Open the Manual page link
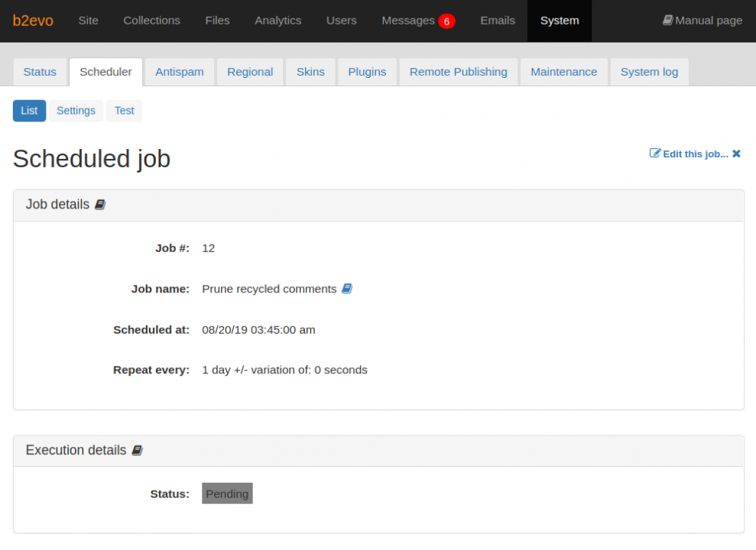This screenshot has height=550, width=756. pos(702,21)
